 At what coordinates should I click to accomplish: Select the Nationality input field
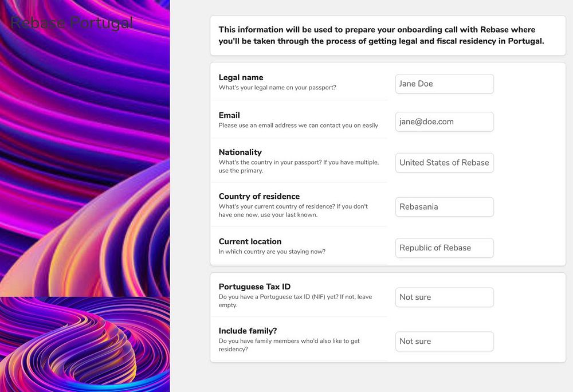[x=445, y=163]
